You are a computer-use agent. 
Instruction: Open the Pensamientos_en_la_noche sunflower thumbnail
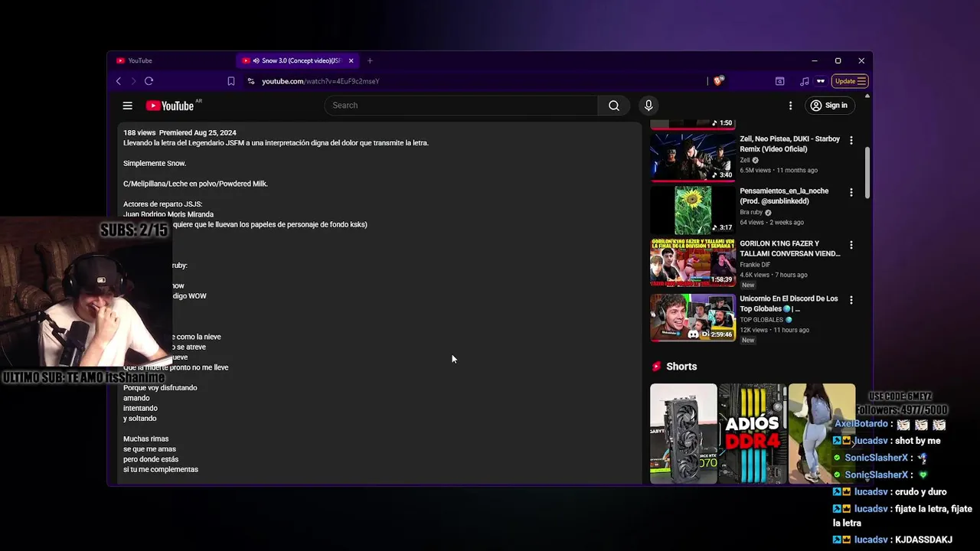tap(693, 209)
